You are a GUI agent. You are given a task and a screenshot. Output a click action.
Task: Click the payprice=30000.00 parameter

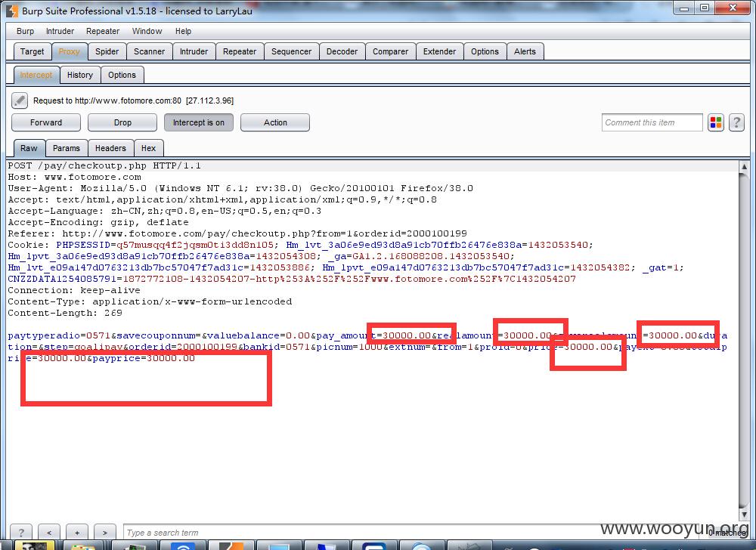143,358
